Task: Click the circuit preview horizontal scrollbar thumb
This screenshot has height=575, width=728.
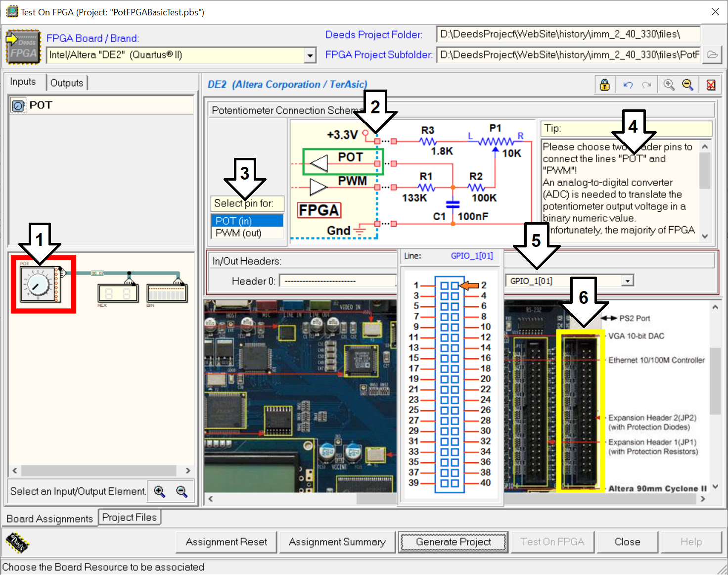Action: coord(98,470)
